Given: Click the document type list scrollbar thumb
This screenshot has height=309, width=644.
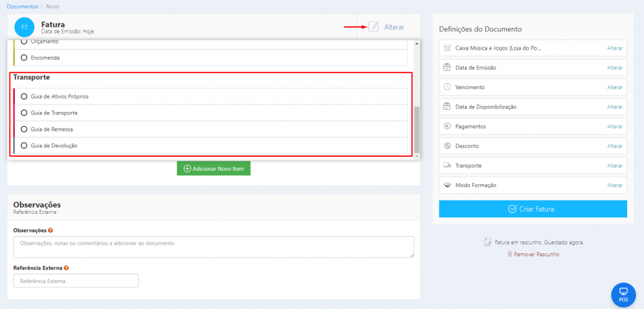Looking at the screenshot, I should [417, 127].
